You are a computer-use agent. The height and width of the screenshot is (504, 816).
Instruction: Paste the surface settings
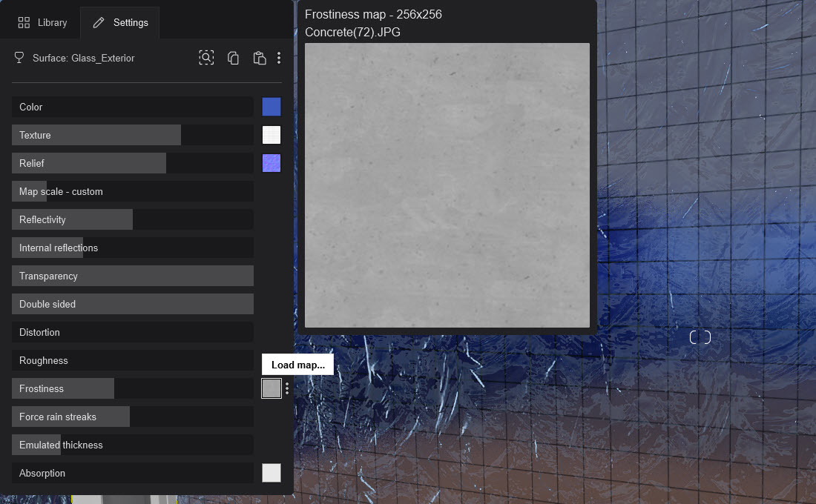[x=259, y=58]
